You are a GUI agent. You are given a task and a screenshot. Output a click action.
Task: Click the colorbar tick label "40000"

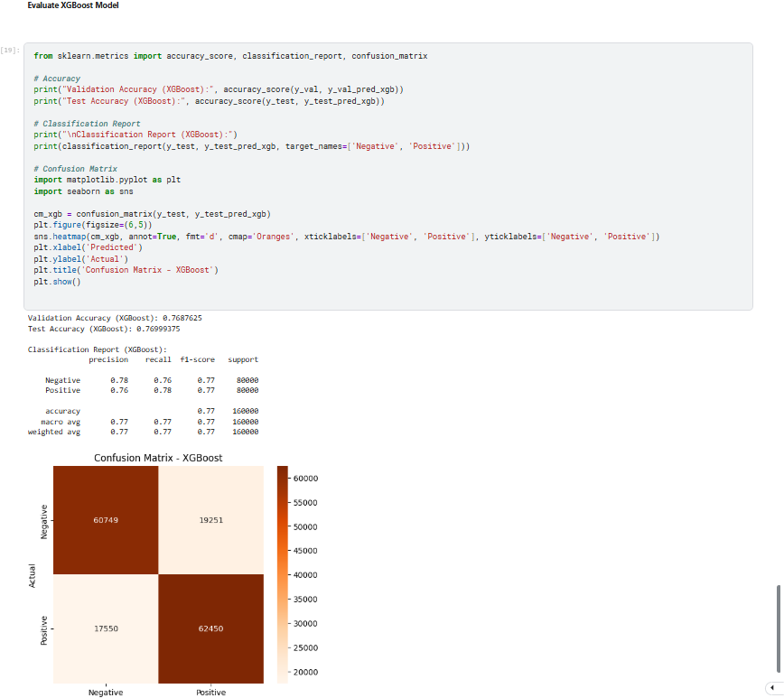(x=305, y=575)
